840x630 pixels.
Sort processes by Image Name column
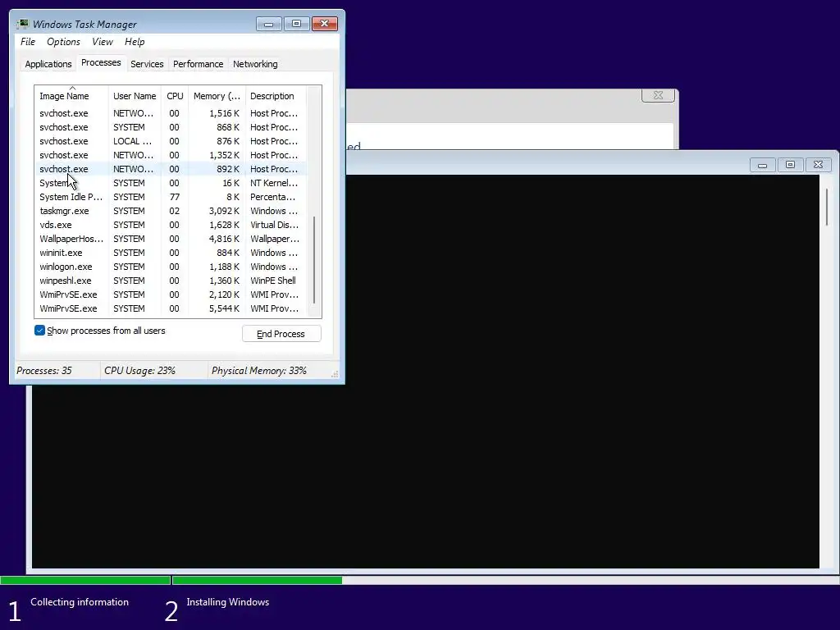[71, 96]
